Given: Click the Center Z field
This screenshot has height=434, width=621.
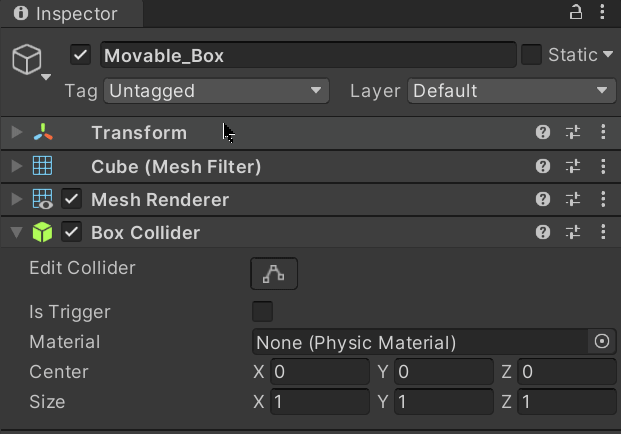Looking at the screenshot, I should [567, 371].
